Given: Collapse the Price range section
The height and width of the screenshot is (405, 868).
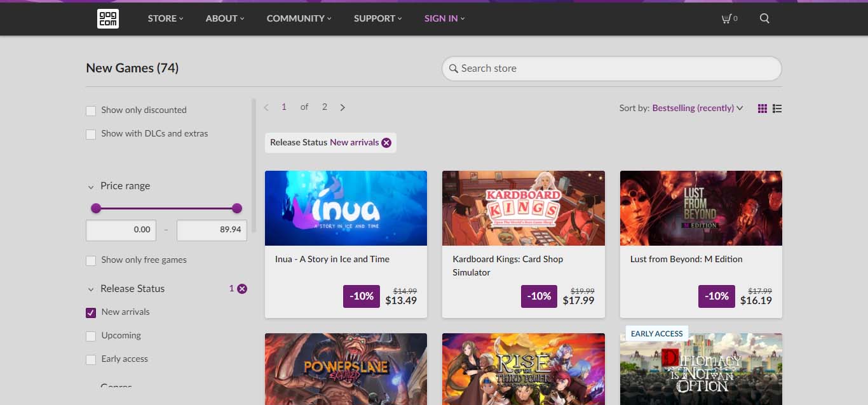Looking at the screenshot, I should pyautogui.click(x=91, y=186).
